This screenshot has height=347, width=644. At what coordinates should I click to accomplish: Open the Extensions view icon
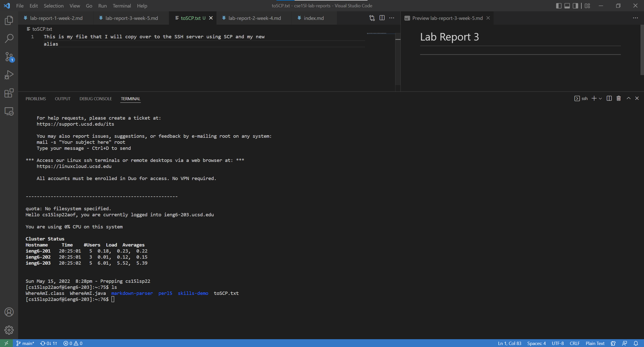coord(9,93)
